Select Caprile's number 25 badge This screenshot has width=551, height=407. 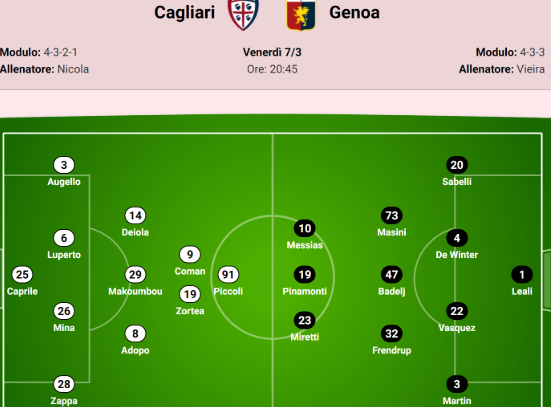tap(22, 274)
